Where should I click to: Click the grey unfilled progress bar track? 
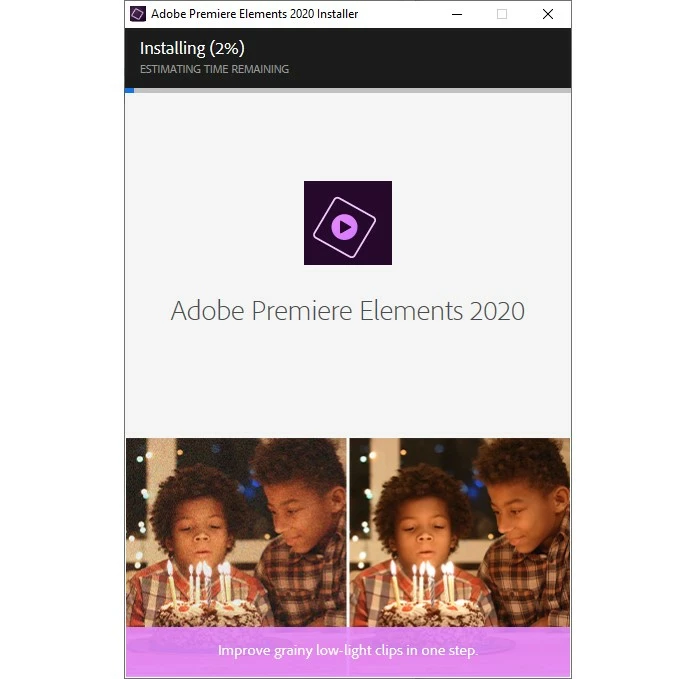tap(352, 91)
